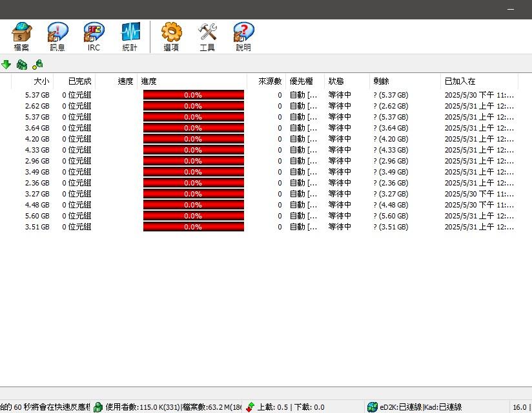Screen dimensions: 532x413
Task: Sort by the 狀態 column header
Action: pyautogui.click(x=347, y=81)
